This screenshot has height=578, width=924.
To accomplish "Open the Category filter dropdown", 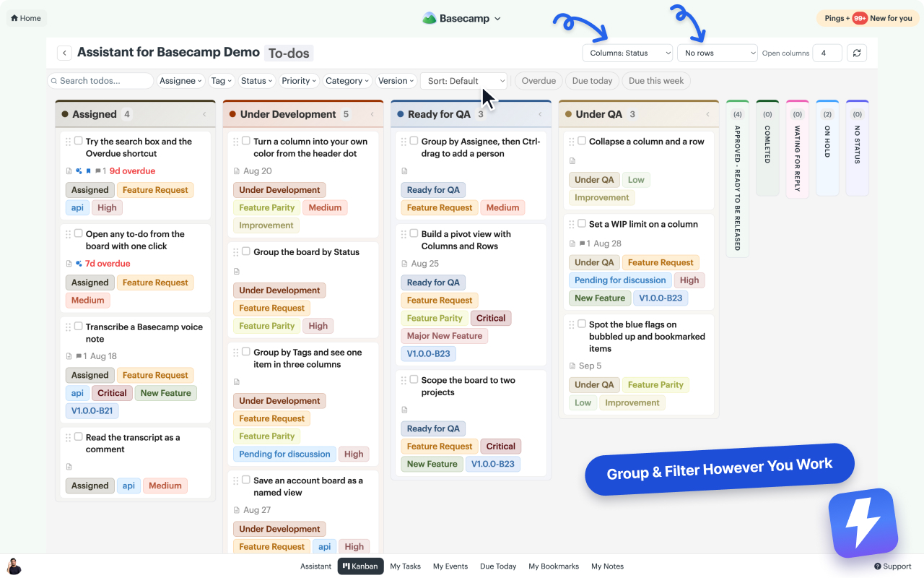I will pos(347,81).
